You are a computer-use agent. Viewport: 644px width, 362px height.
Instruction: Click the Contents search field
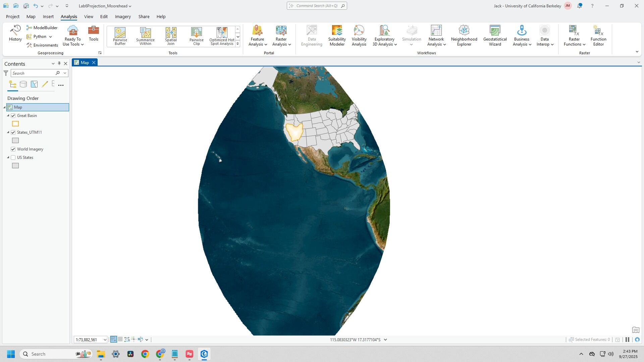pyautogui.click(x=33, y=73)
